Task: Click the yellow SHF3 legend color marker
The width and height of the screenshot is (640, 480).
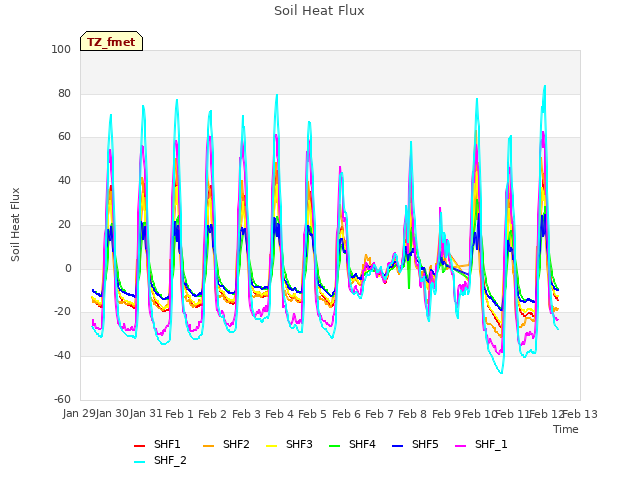Action: click(x=271, y=446)
